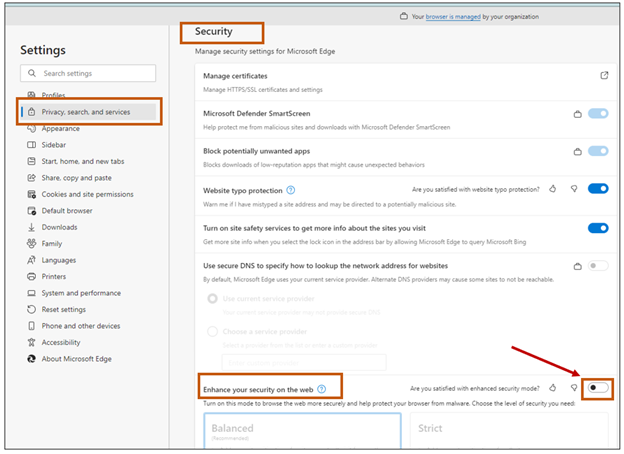This screenshot has width=624, height=454.
Task: Choose the Strict security level card
Action: pos(509,431)
